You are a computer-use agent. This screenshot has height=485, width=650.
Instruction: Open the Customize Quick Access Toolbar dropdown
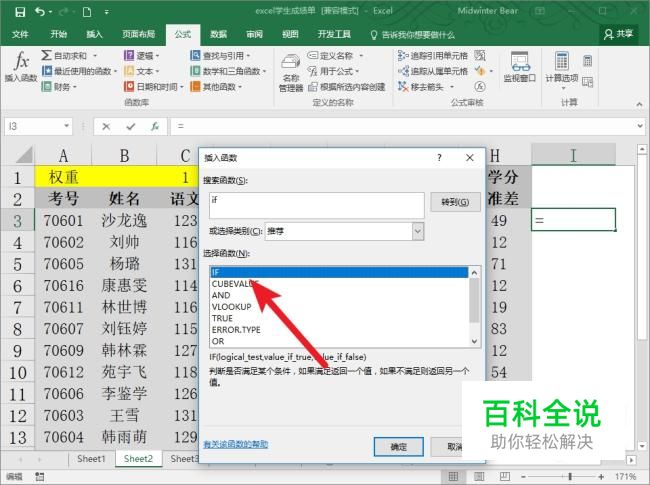tap(107, 12)
